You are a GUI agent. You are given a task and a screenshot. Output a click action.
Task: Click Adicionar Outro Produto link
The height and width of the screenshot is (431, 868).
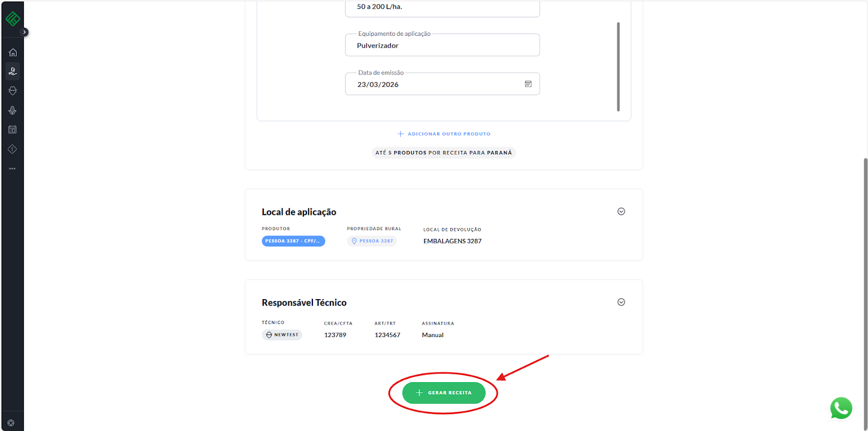[x=444, y=134]
